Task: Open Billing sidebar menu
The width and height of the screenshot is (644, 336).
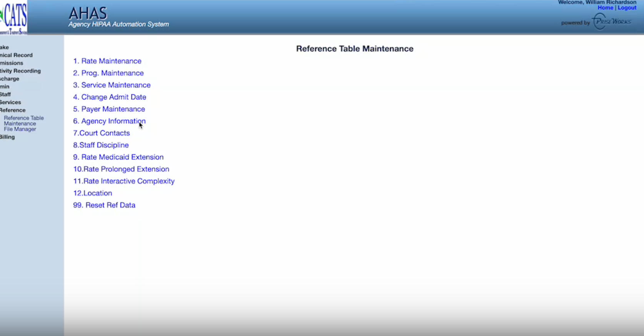Action: pyautogui.click(x=7, y=137)
